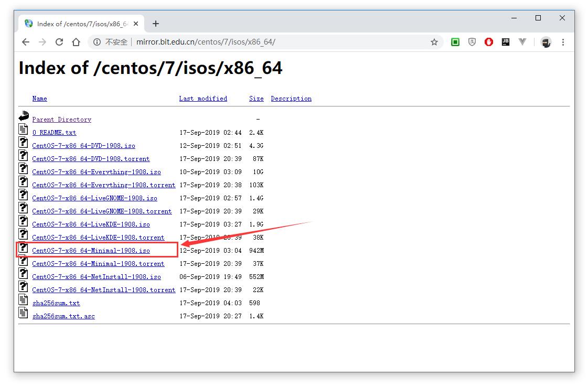Click the file icon beside LiveGNOME-1908.iso
This screenshot has width=588, height=387.
coord(23,195)
